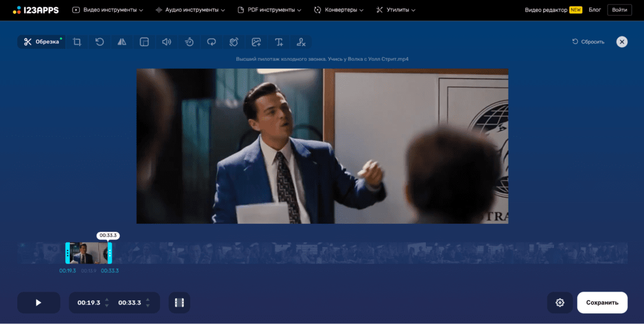Select the Crop tool icon
The height and width of the screenshot is (324, 644).
point(77,42)
